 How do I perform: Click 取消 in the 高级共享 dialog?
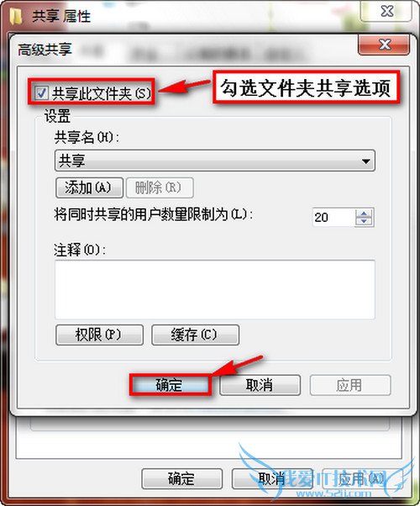[260, 385]
